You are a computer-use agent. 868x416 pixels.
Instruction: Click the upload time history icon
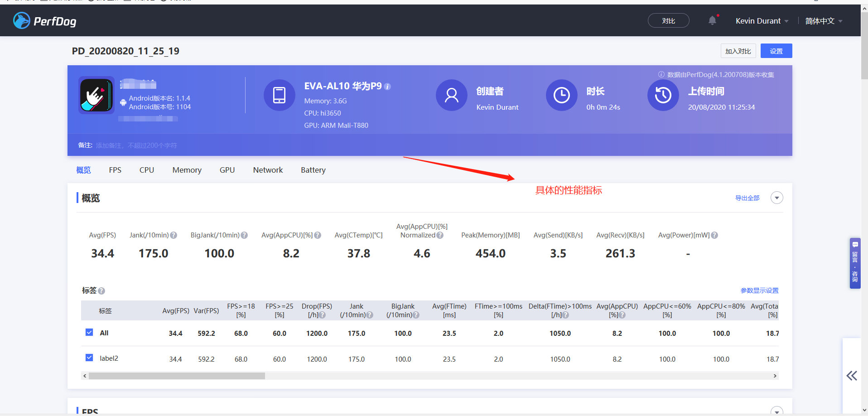coord(663,95)
